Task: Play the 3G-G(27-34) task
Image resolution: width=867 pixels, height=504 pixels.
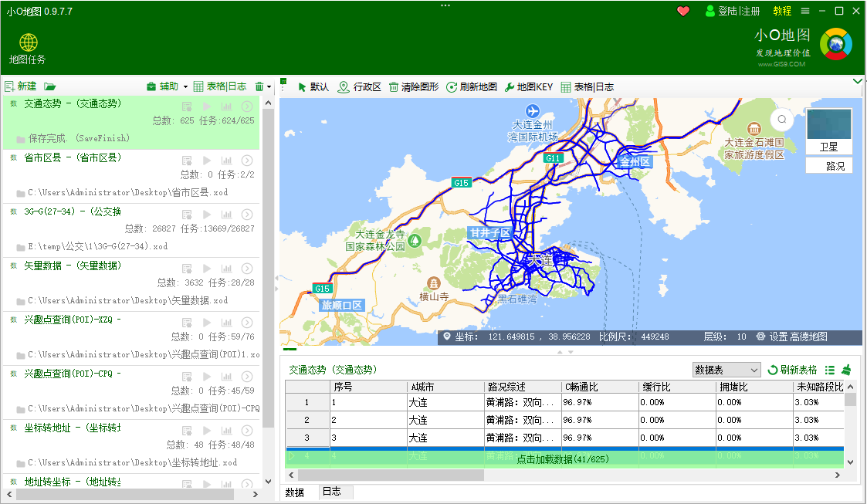Action: click(x=207, y=215)
